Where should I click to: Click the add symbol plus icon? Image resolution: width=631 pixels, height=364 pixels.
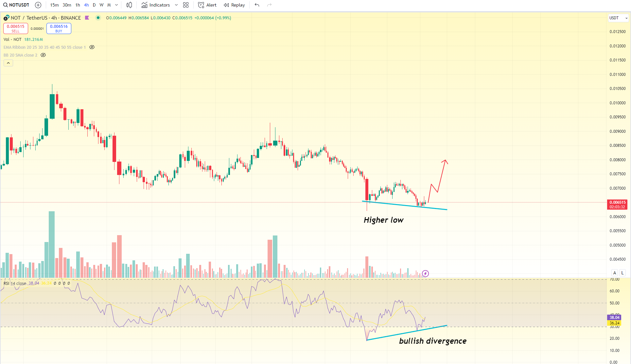tap(38, 5)
